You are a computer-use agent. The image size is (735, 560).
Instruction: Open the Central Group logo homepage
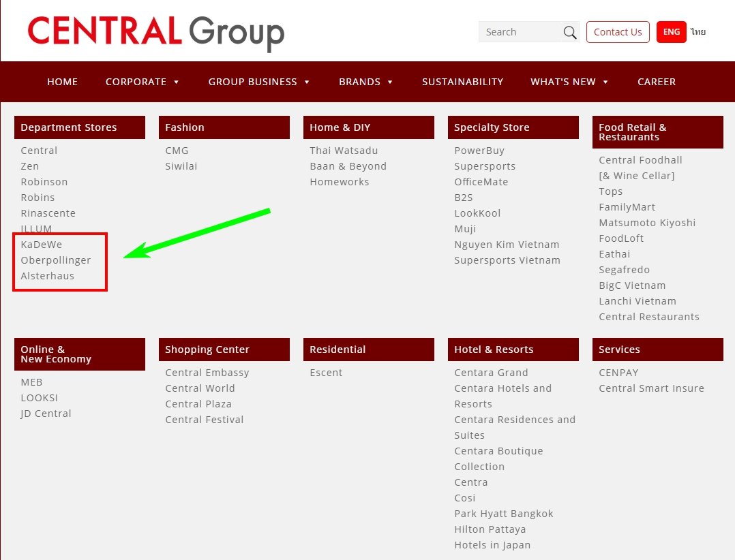(156, 33)
